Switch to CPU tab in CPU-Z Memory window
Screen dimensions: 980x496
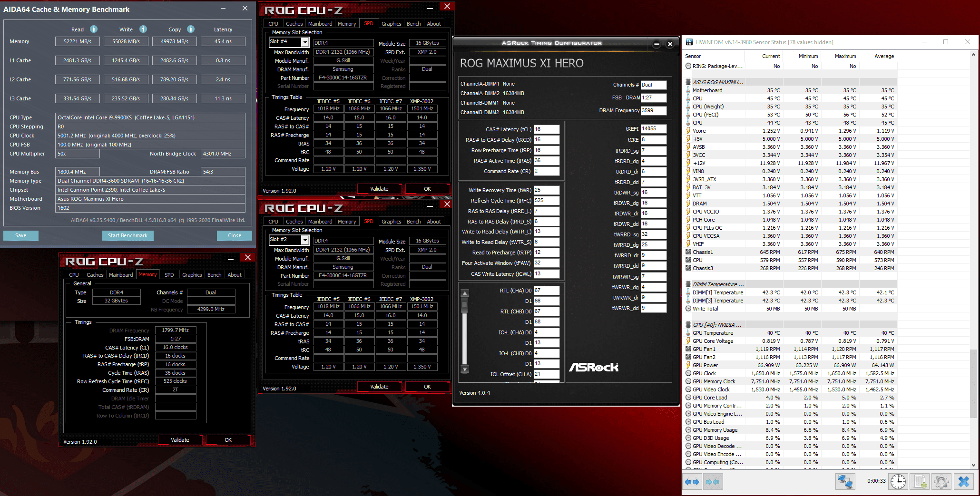point(74,275)
